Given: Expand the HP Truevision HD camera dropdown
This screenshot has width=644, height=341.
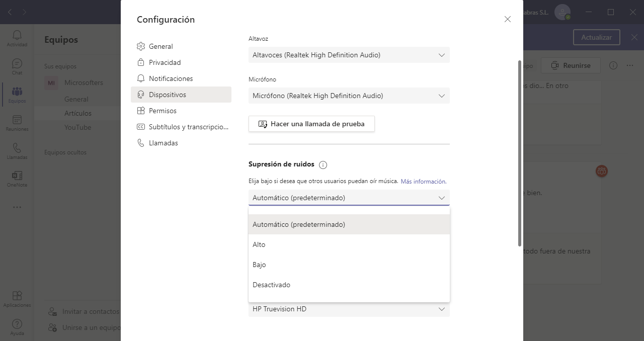Looking at the screenshot, I should click(349, 309).
